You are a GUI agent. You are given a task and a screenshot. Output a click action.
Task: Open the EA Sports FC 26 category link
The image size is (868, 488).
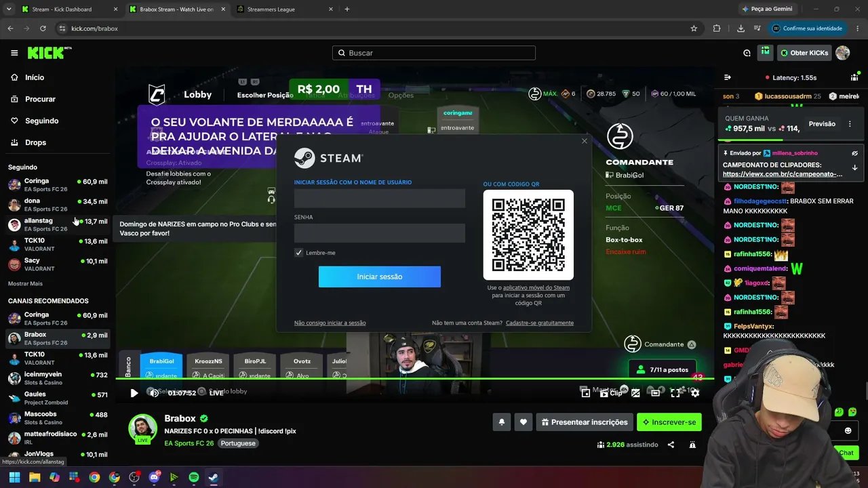(189, 443)
